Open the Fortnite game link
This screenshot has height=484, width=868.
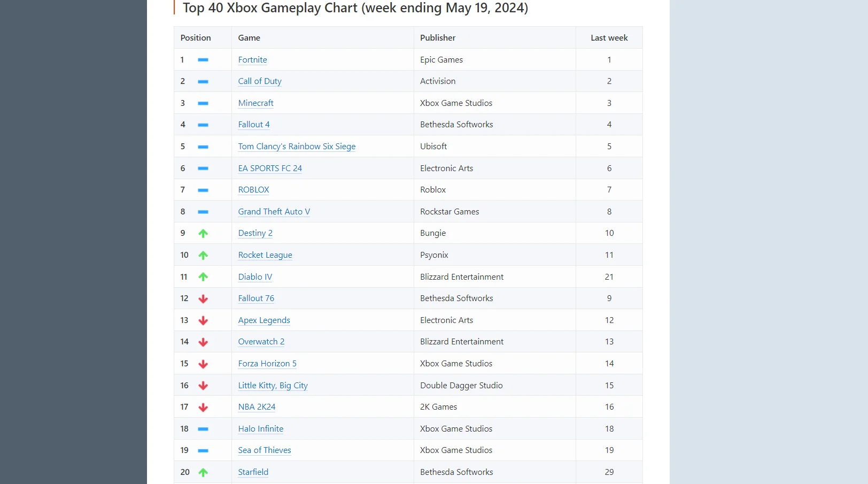252,60
